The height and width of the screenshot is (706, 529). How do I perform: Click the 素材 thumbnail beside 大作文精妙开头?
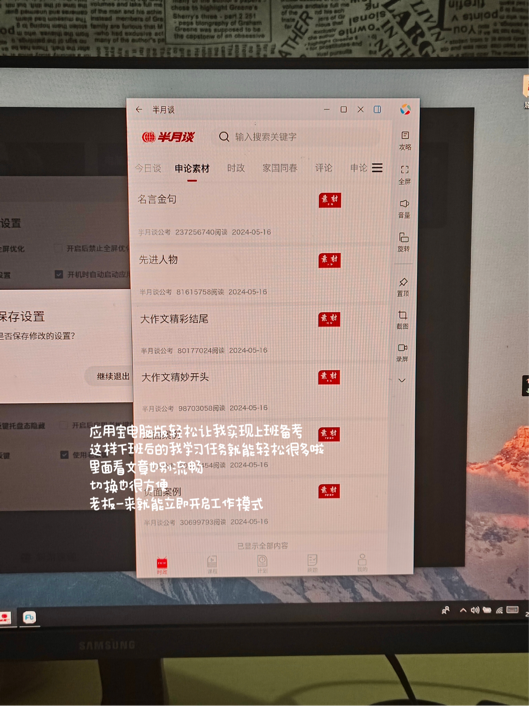click(x=329, y=377)
